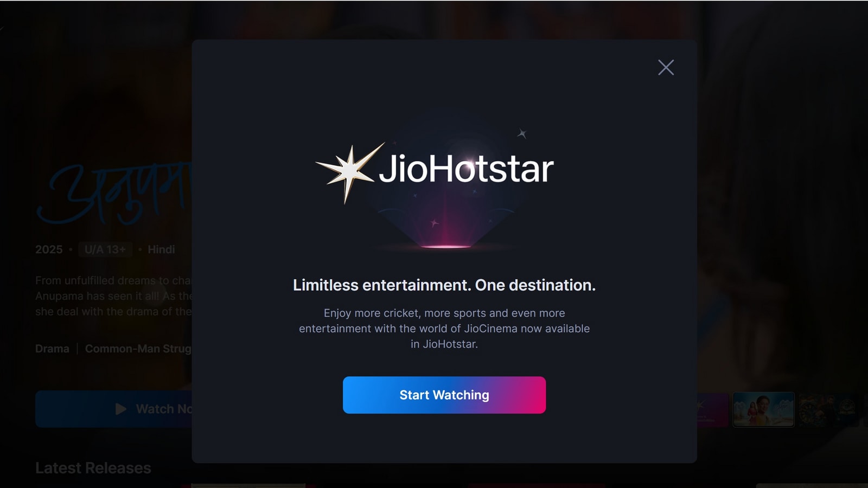Click the JioHotstar wordmark text
Viewport: 868px width, 488px height.
tap(466, 169)
